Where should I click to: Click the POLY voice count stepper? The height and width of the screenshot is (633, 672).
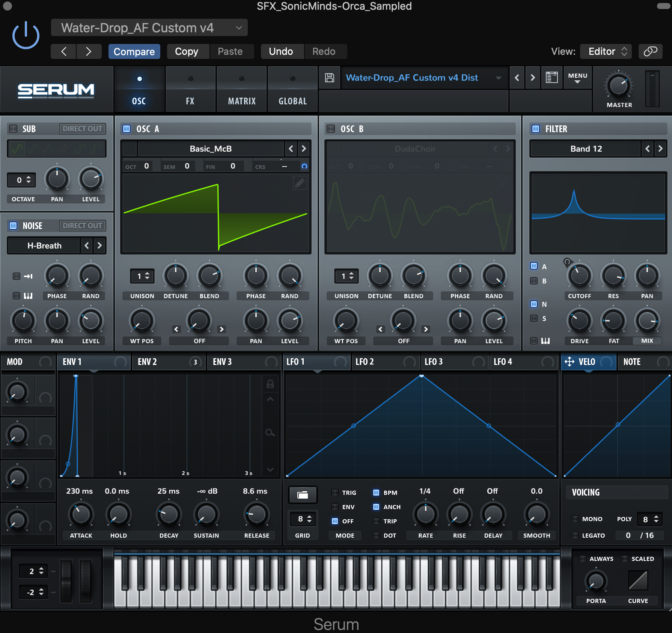[x=650, y=519]
